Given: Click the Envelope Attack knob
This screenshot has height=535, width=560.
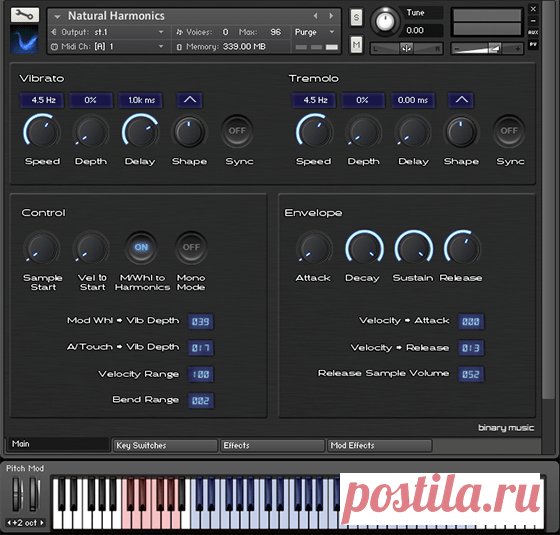Looking at the screenshot, I should tap(314, 248).
